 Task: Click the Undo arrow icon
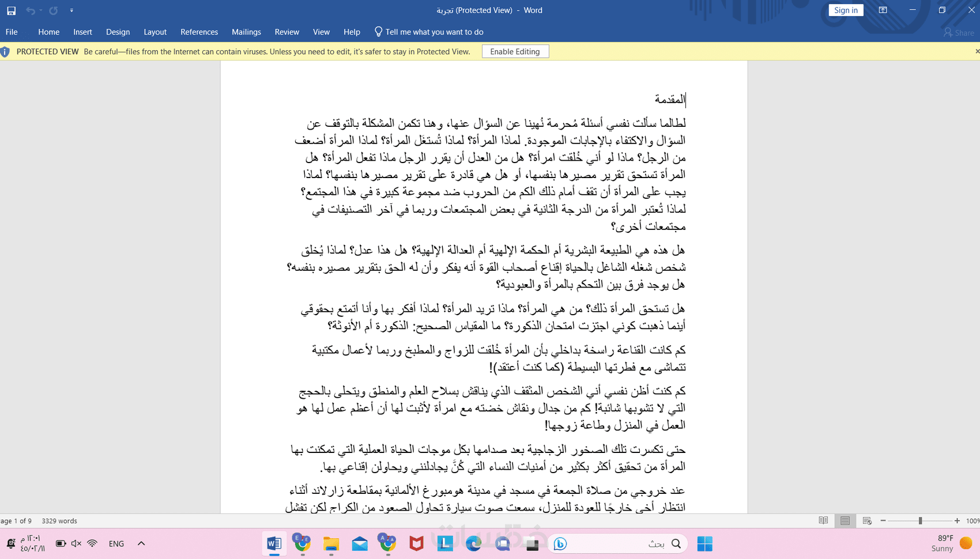click(x=30, y=10)
